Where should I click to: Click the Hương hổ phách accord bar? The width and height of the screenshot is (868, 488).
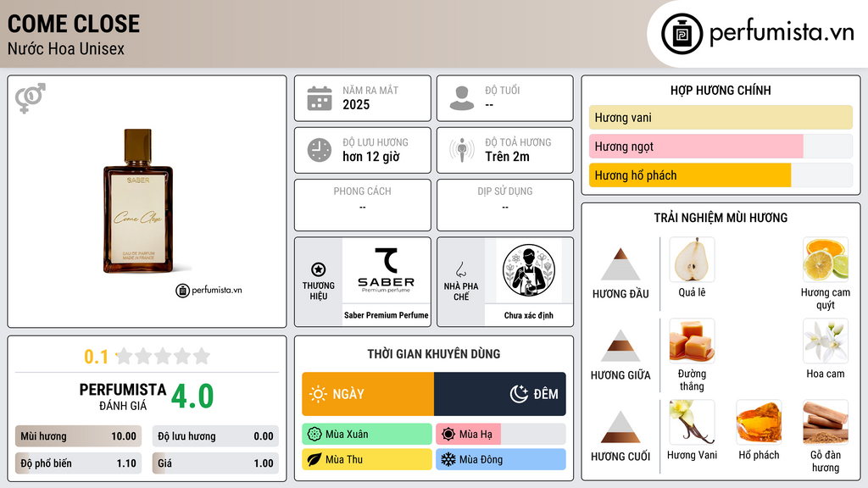(721, 175)
